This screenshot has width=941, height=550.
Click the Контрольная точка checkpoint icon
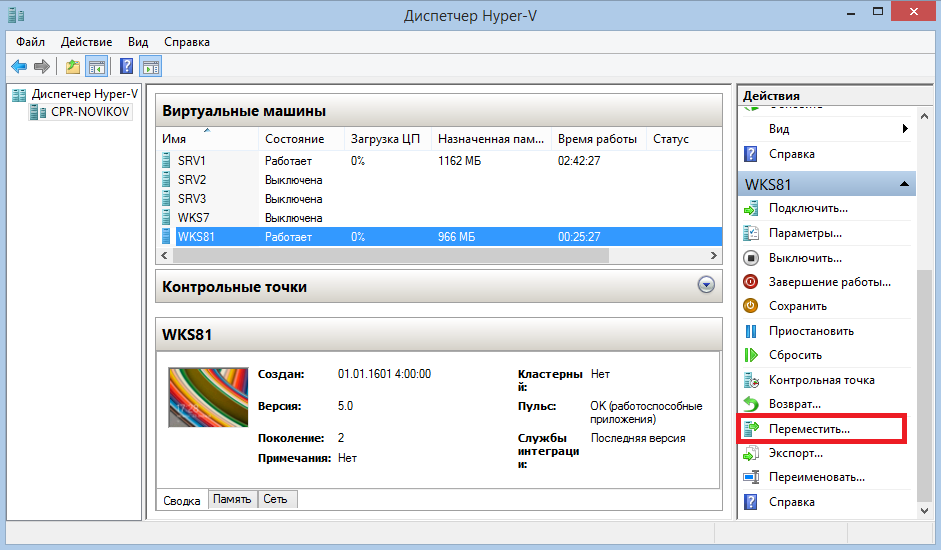click(x=752, y=380)
